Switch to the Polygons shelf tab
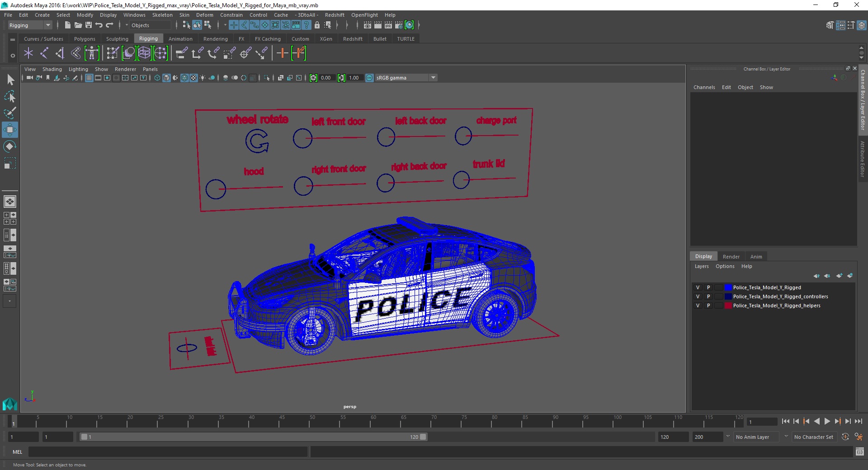This screenshot has width=868, height=470. pos(85,39)
